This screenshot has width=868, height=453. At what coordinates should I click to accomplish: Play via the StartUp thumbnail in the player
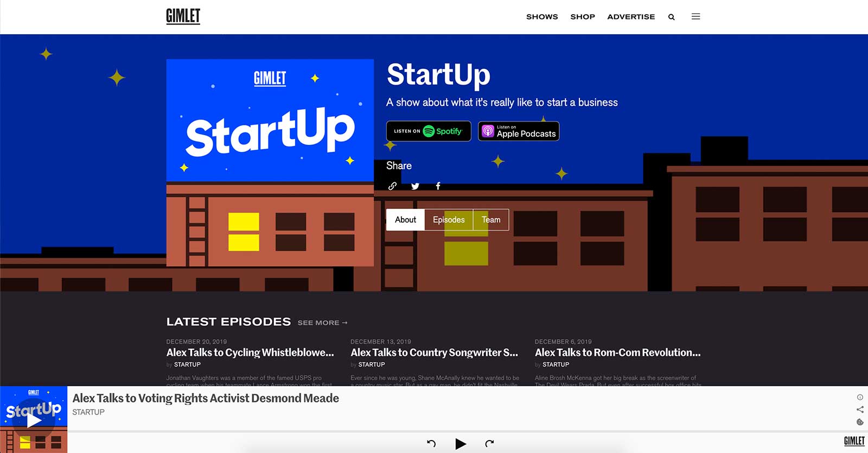34,419
